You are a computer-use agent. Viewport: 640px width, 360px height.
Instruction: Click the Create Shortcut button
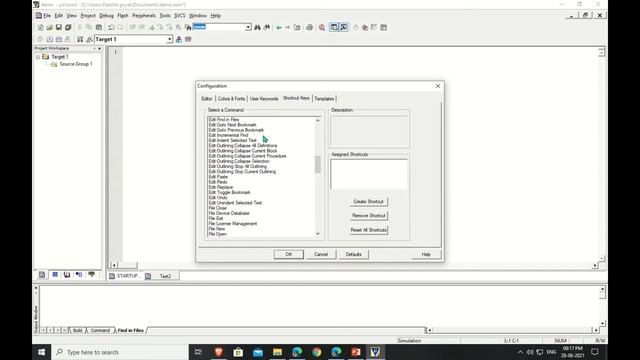pyautogui.click(x=369, y=202)
